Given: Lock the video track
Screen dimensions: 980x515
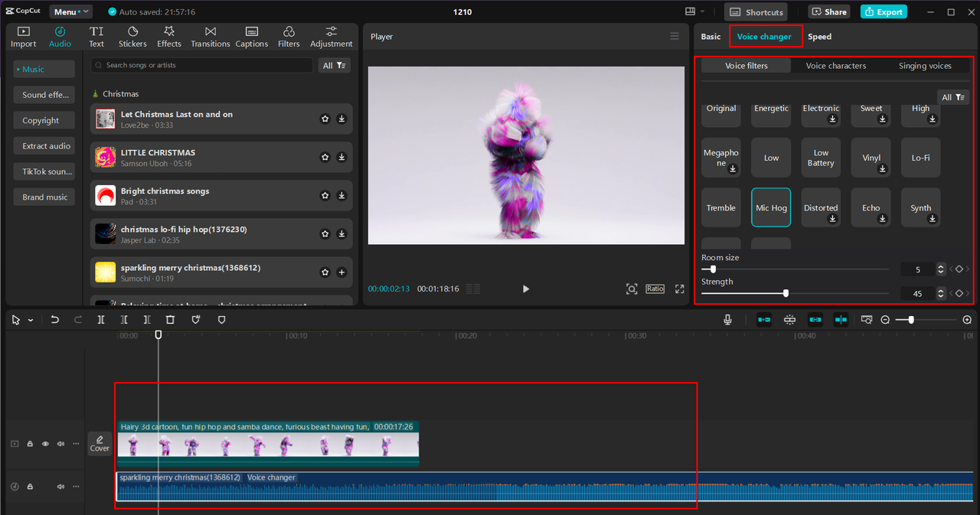Looking at the screenshot, I should (30, 444).
